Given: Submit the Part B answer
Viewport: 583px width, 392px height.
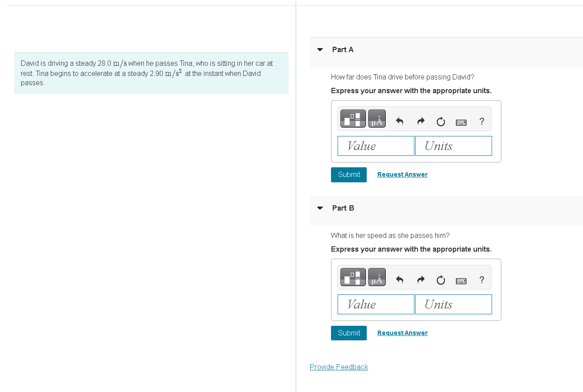Looking at the screenshot, I should [x=349, y=333].
